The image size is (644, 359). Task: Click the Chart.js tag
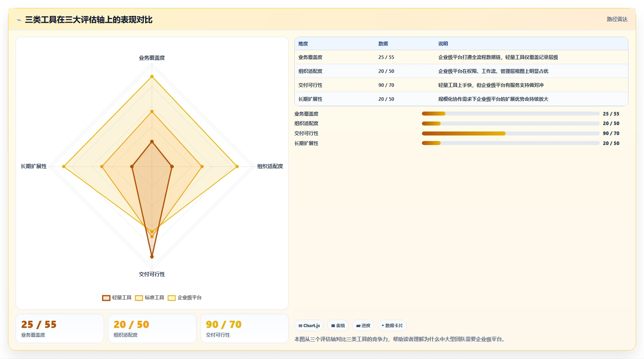coord(309,326)
